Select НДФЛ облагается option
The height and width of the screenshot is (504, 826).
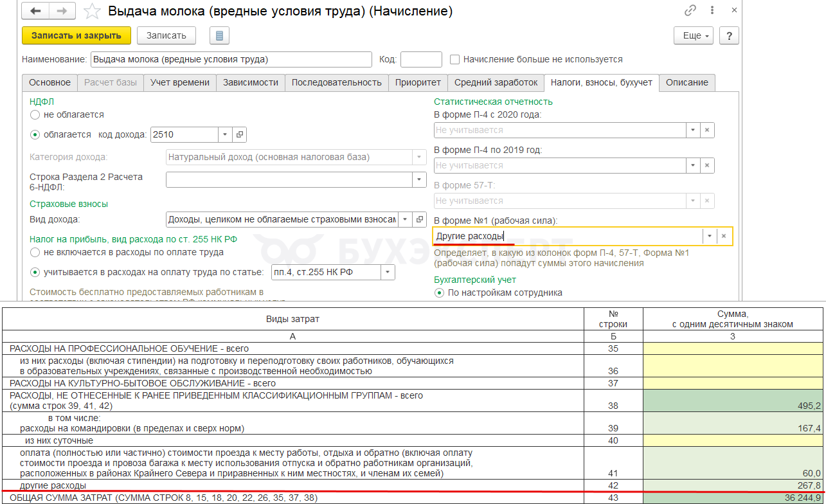35,134
